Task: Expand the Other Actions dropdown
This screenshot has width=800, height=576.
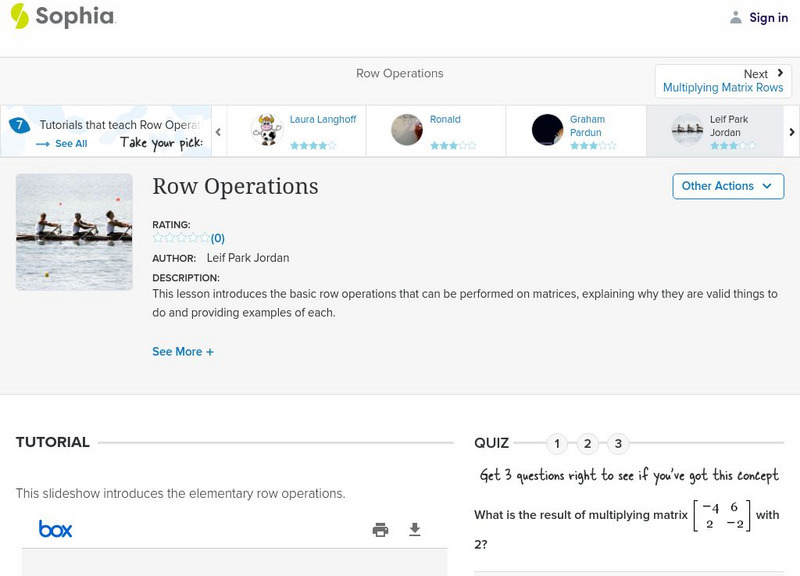Action: coord(728,186)
